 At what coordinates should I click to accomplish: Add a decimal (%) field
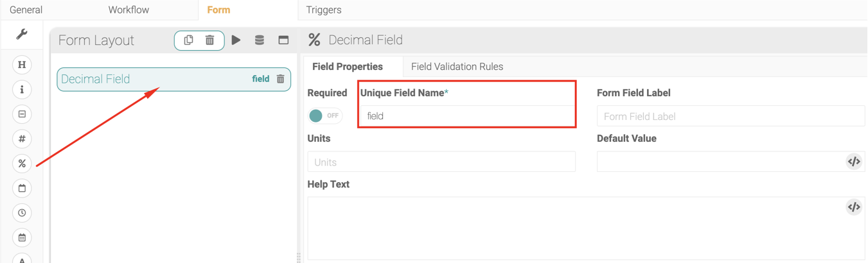click(22, 164)
